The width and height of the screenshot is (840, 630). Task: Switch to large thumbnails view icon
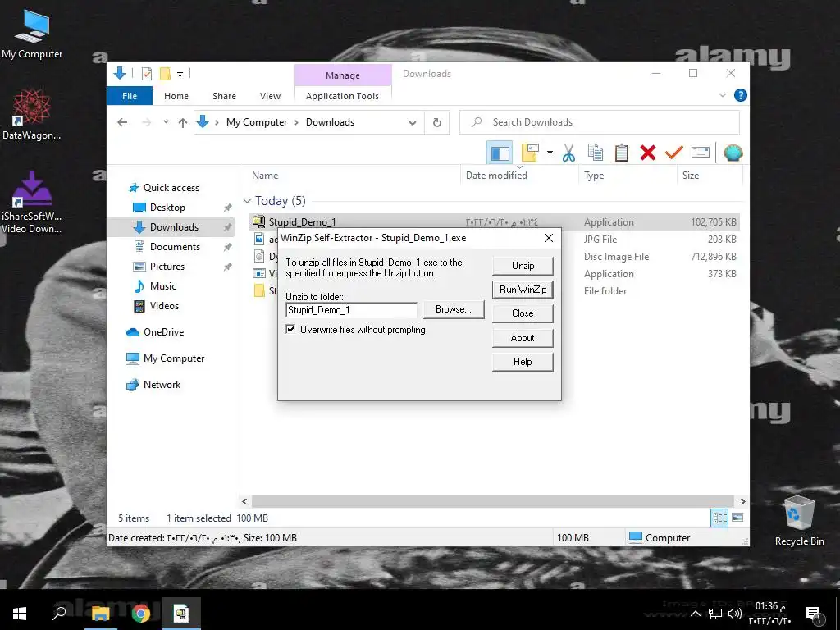(x=737, y=518)
